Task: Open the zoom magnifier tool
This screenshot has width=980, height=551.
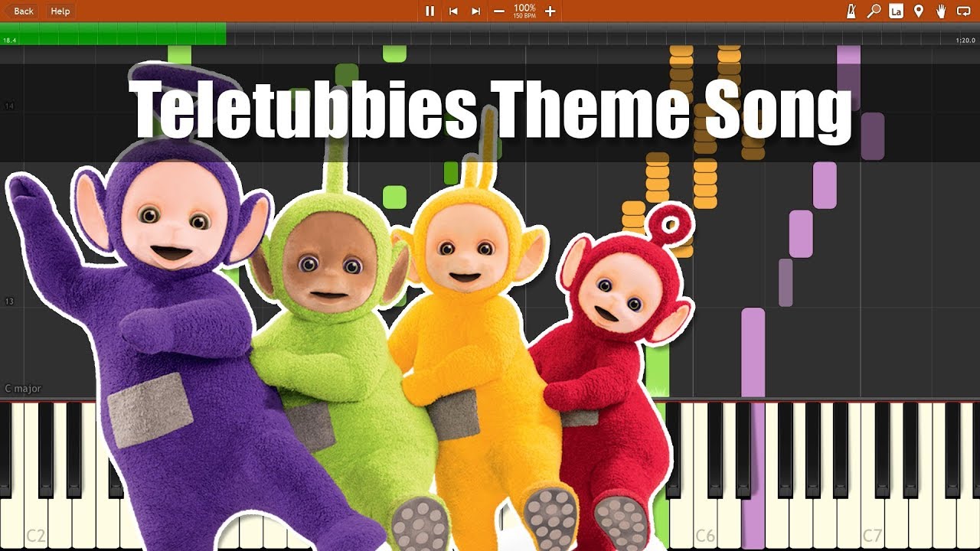Action: [x=874, y=11]
